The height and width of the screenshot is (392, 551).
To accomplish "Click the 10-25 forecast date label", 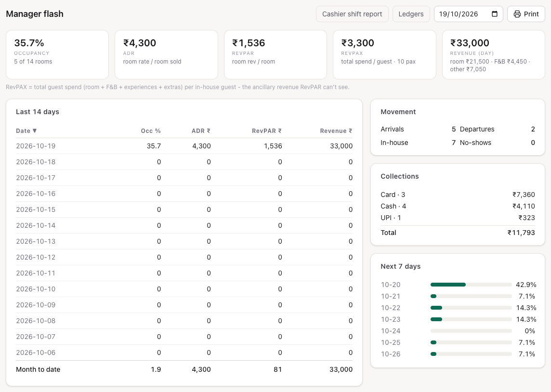I will coord(391,342).
